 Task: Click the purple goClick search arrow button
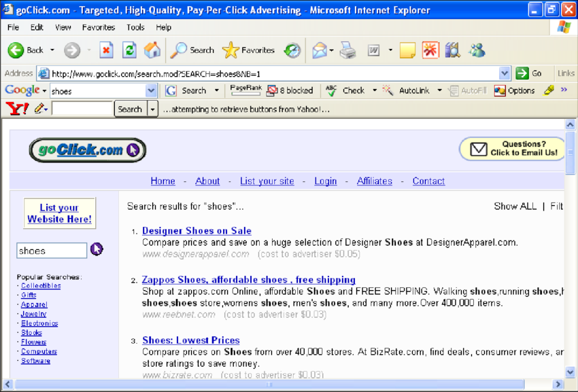(97, 249)
